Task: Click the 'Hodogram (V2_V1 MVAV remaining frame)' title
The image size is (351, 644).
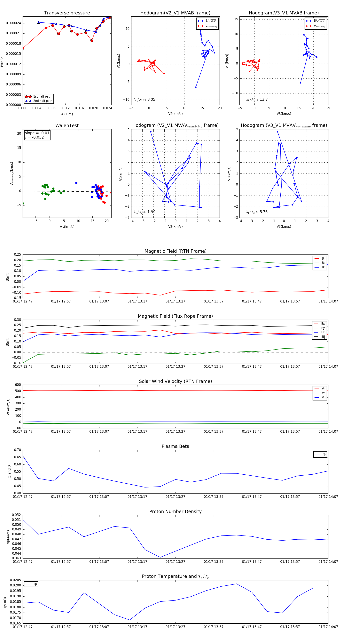Action: point(175,125)
